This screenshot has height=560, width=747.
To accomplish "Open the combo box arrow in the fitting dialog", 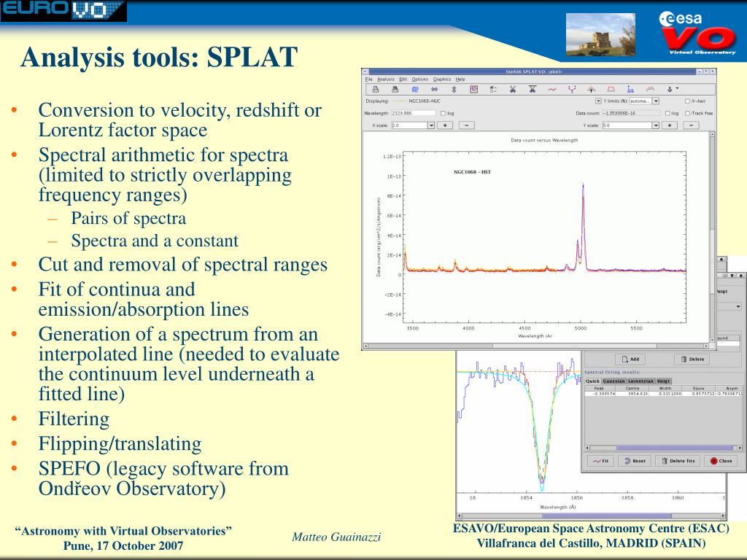I will pyautogui.click(x=738, y=307).
